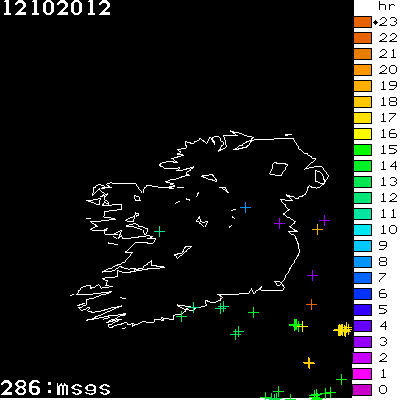Select the hour 7 blue swatch
The width and height of the screenshot is (402, 400).
pyautogui.click(x=362, y=278)
